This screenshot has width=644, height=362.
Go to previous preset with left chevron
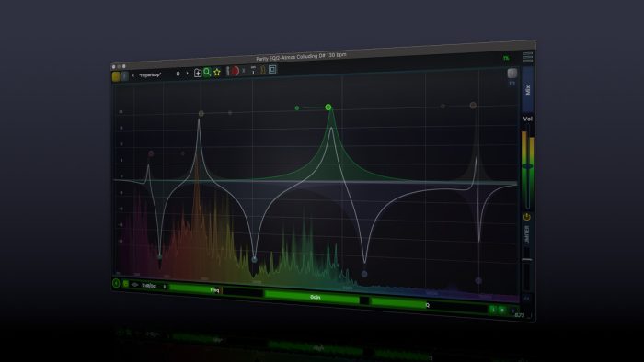click(133, 75)
